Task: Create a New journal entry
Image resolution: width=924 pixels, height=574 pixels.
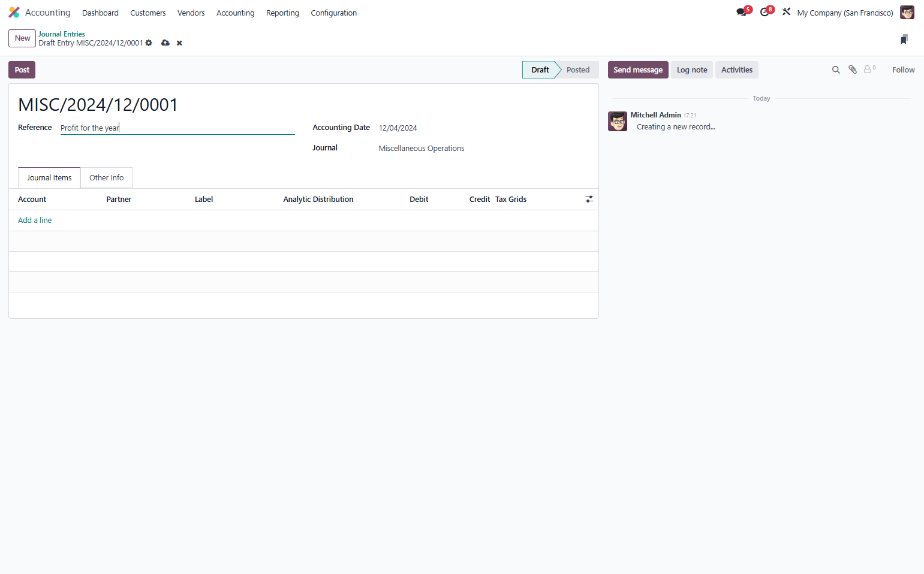Action: tap(22, 38)
